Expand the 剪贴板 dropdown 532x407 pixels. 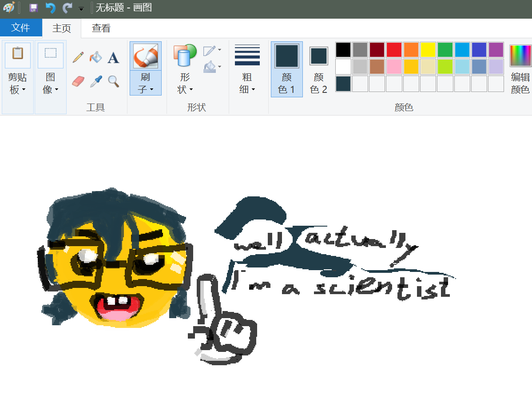coord(24,90)
